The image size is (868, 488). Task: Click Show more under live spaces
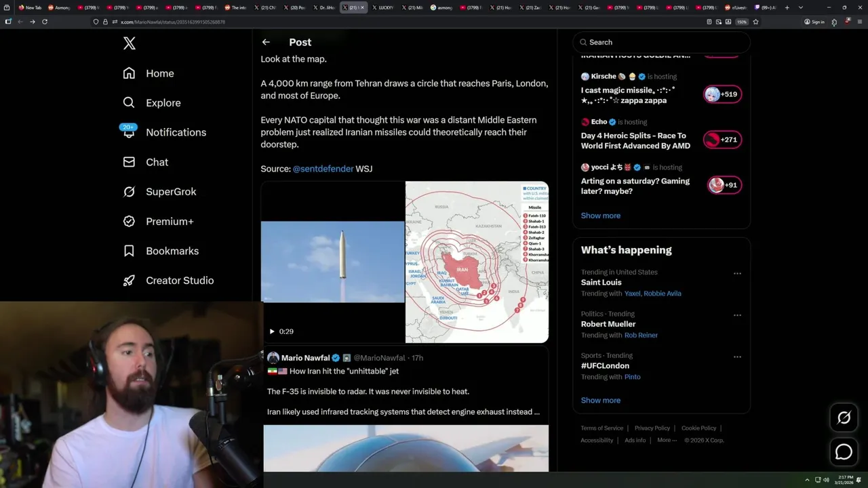600,216
